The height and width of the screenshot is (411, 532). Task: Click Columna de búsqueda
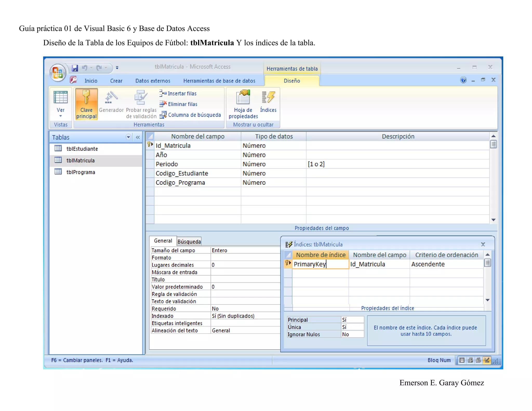click(190, 115)
